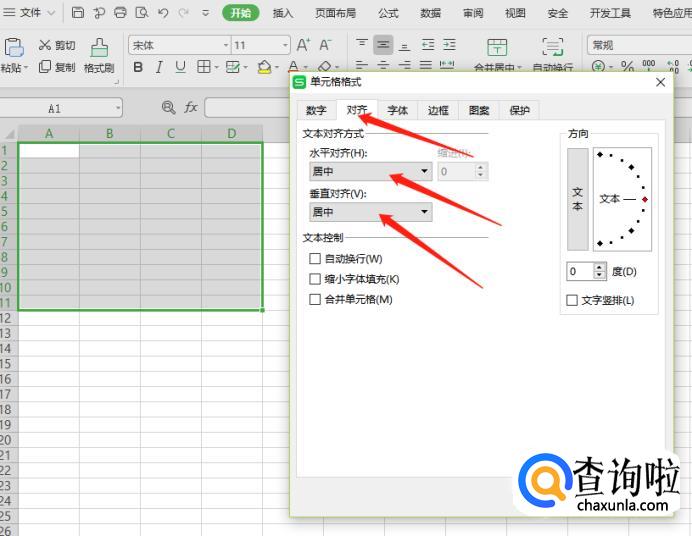Open Print Preview from quick access toolbar
This screenshot has width=692, height=536.
click(x=142, y=12)
